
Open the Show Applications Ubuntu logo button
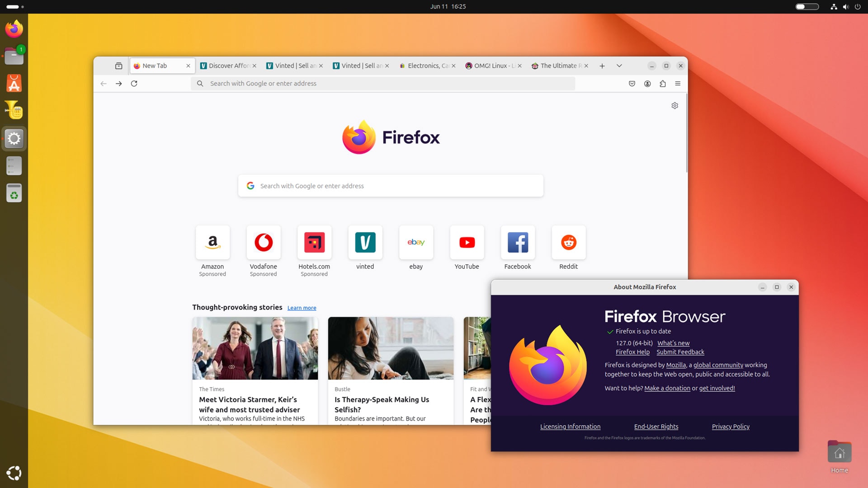[x=14, y=473]
